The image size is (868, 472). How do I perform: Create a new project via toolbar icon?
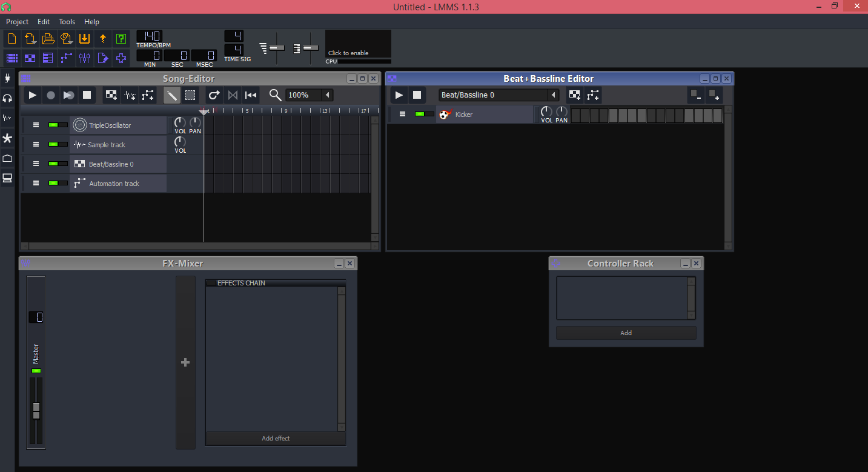(x=12, y=39)
